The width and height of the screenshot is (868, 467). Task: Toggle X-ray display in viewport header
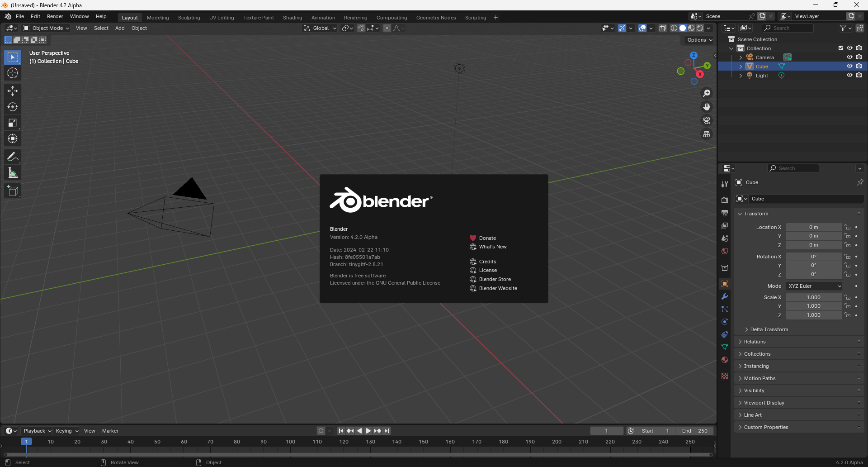click(x=662, y=28)
